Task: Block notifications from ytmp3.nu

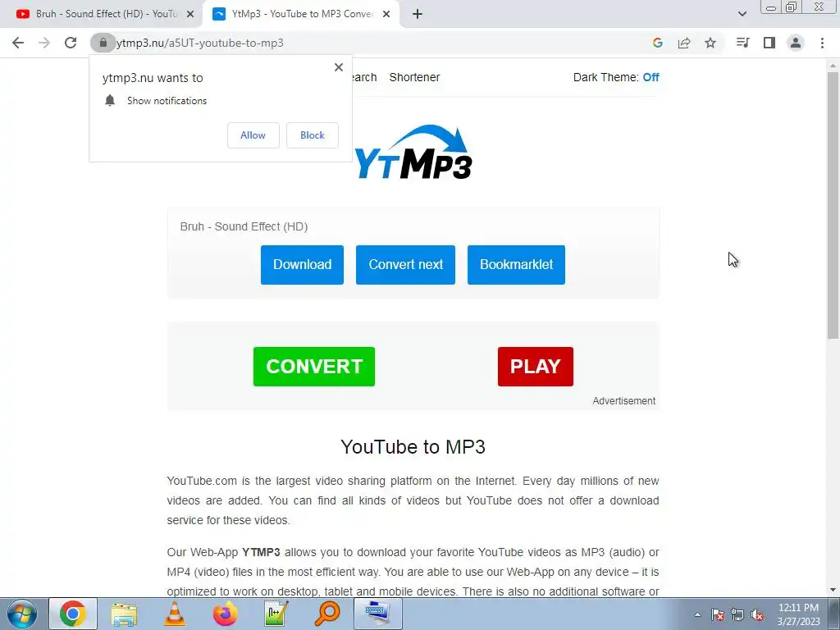Action: coord(313,135)
